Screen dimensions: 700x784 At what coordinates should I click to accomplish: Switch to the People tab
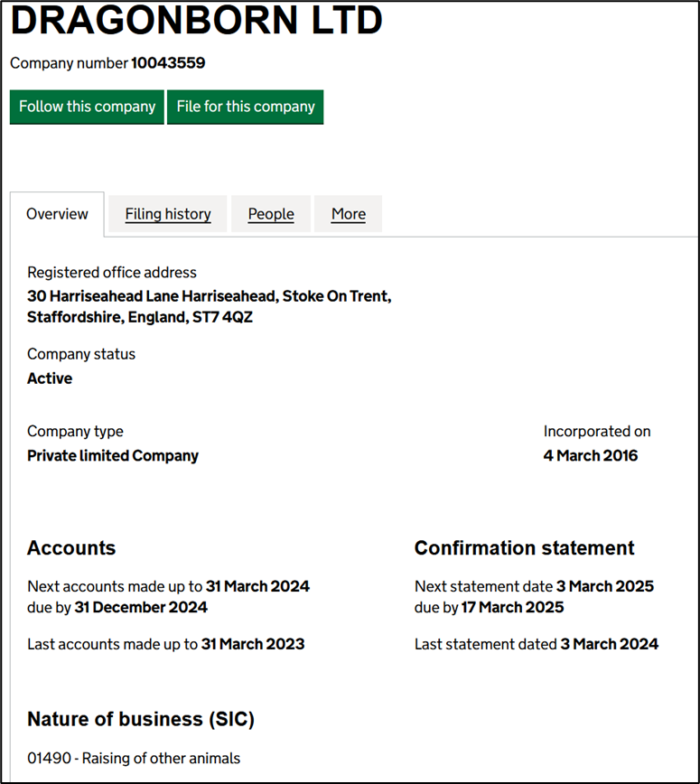(x=271, y=214)
